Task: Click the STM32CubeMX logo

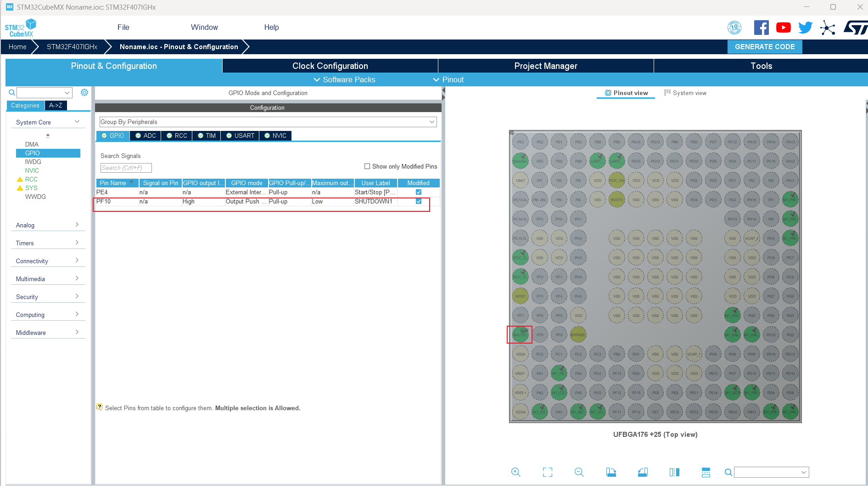Action: 21,28
